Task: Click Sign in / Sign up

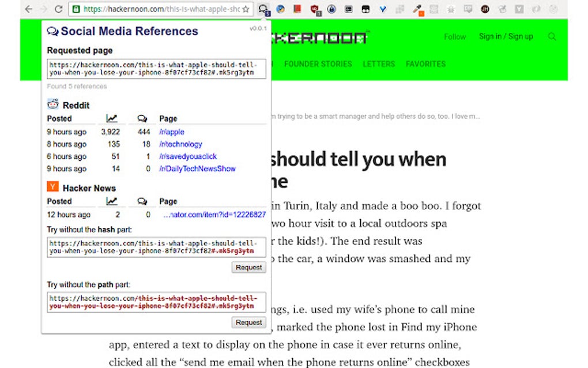Action: (506, 36)
